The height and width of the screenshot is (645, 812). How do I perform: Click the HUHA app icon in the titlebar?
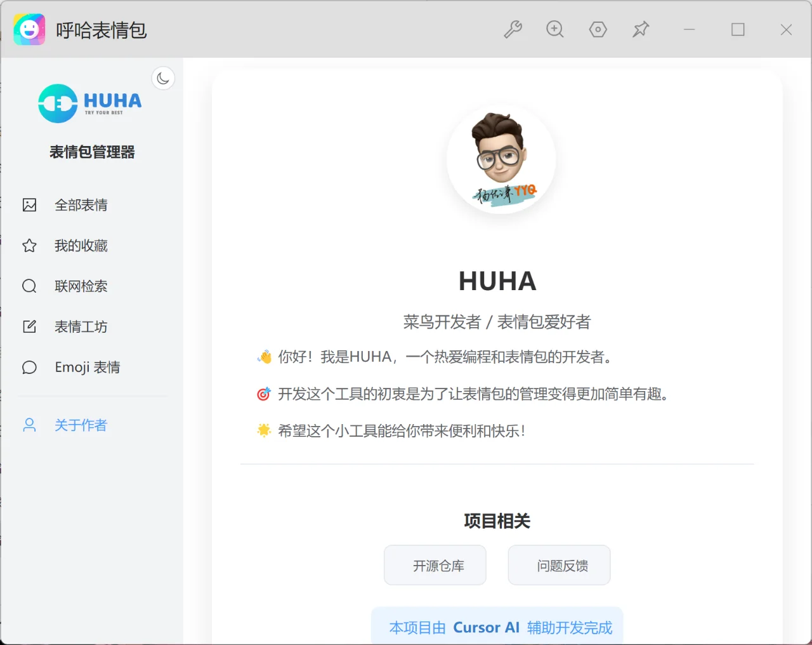point(29,29)
